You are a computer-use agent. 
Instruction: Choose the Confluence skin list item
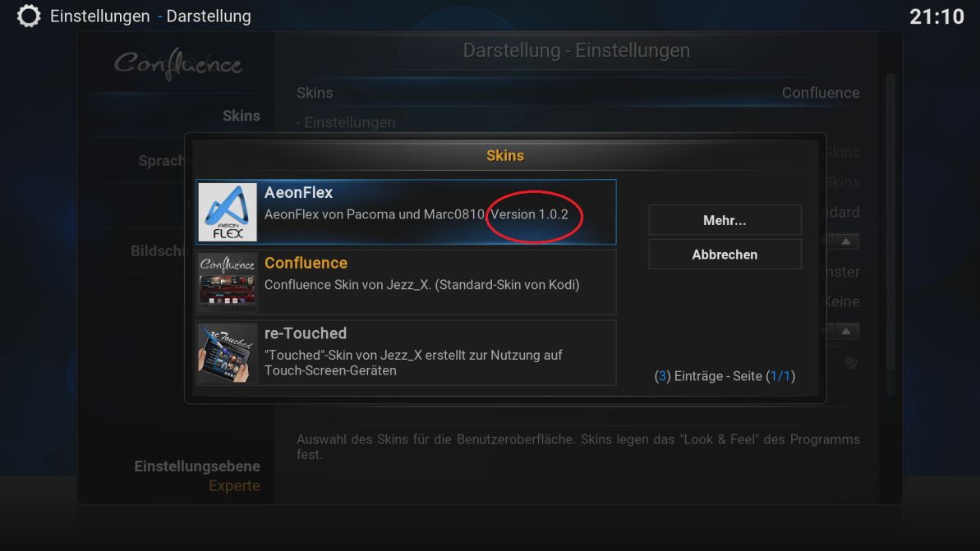(406, 282)
